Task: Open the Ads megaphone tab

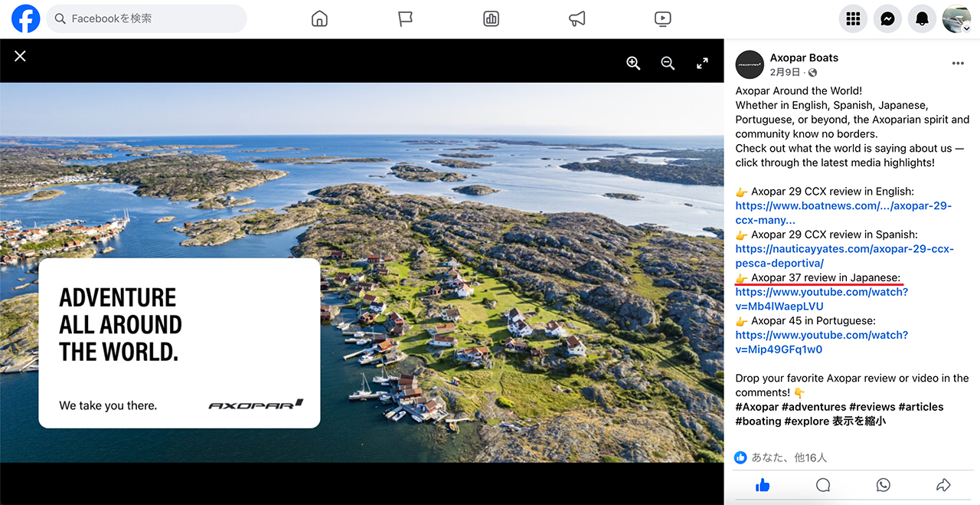Action: point(577,19)
